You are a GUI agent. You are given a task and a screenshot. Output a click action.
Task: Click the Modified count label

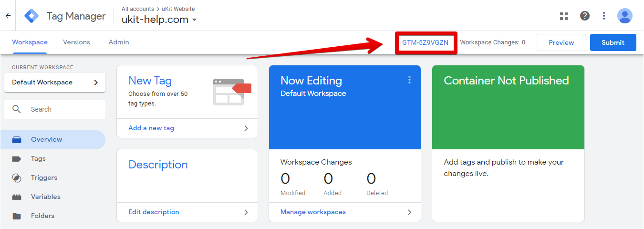[293, 193]
